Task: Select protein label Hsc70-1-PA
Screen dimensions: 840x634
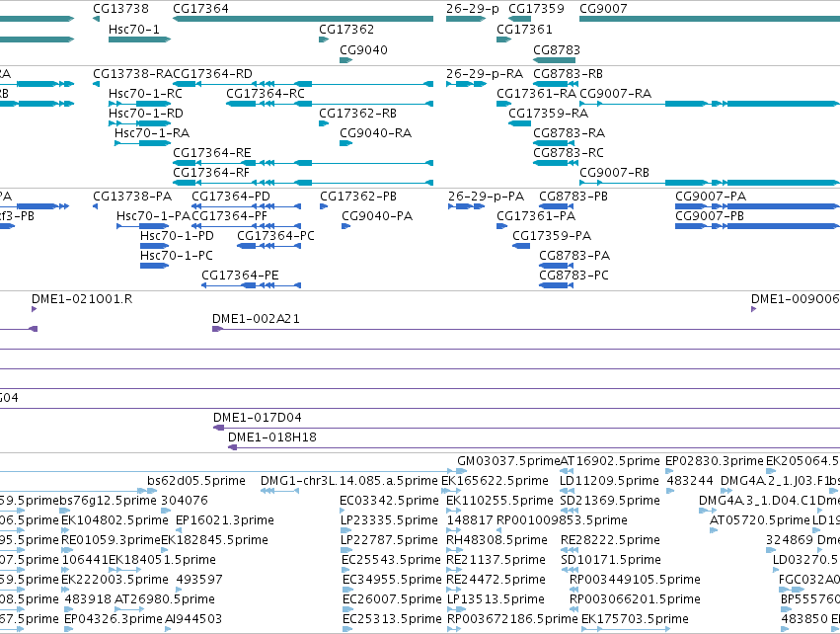Action: [154, 215]
